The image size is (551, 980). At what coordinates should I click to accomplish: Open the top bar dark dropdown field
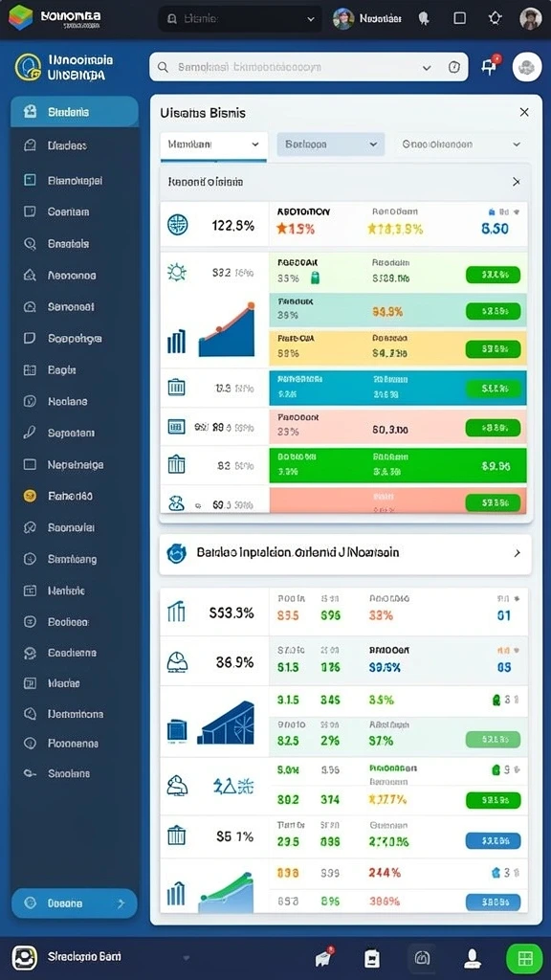pyautogui.click(x=240, y=19)
